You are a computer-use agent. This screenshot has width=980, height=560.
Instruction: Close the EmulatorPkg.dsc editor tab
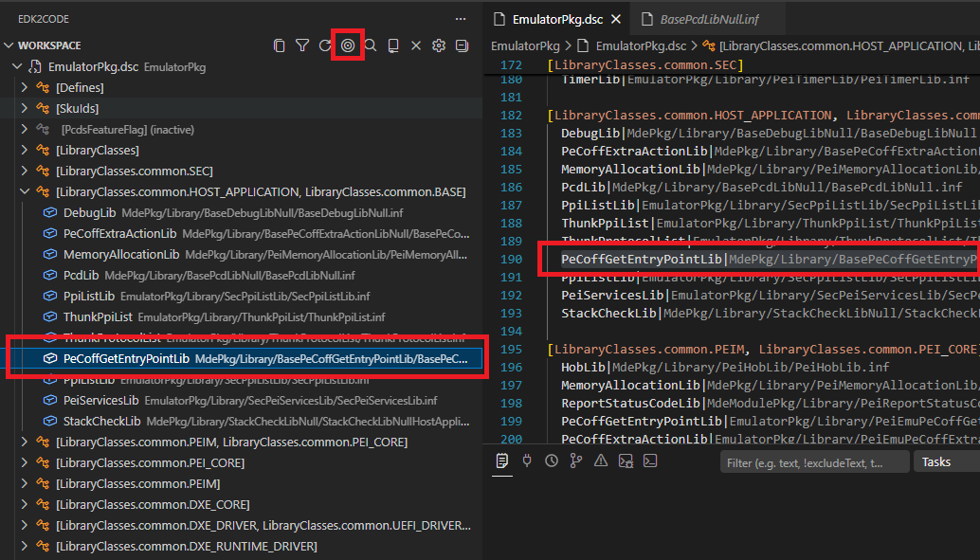pos(616,19)
